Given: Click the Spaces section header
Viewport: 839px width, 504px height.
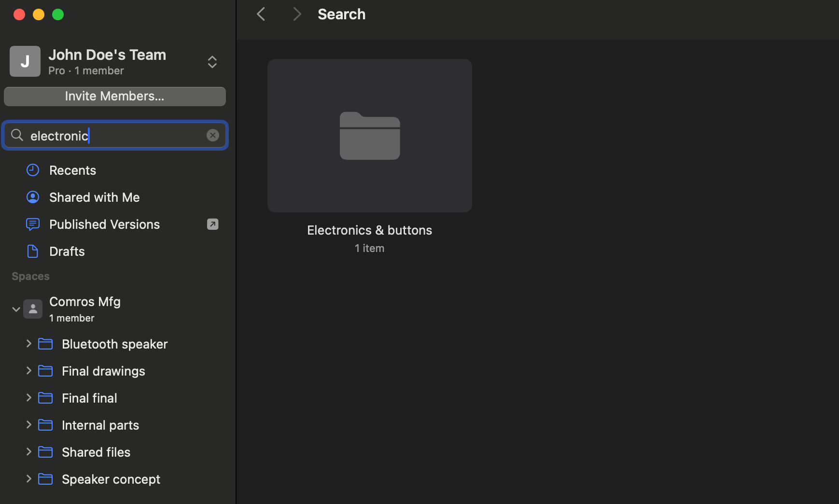Looking at the screenshot, I should [30, 276].
